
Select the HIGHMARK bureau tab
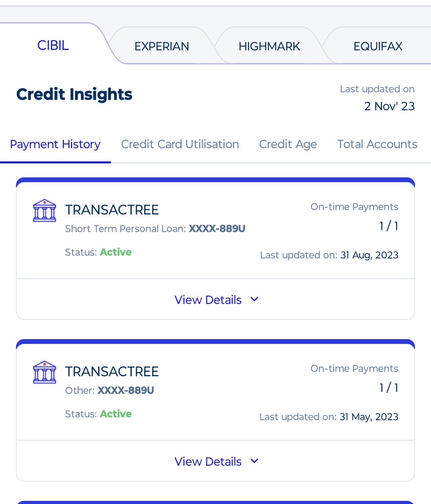click(x=269, y=46)
